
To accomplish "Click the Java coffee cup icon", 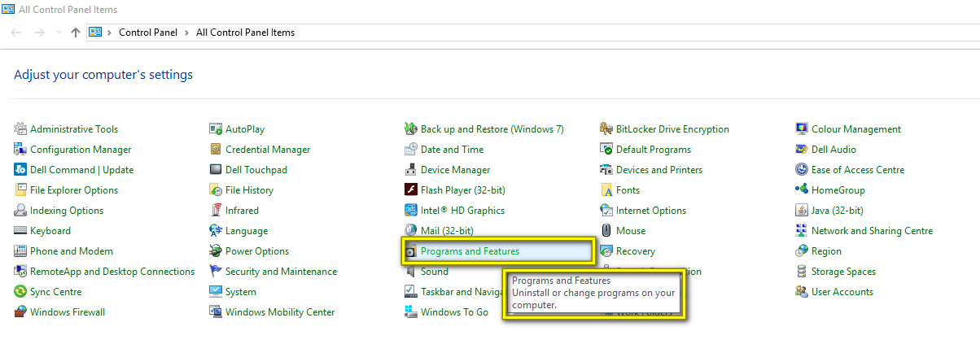I will pyautogui.click(x=802, y=210).
